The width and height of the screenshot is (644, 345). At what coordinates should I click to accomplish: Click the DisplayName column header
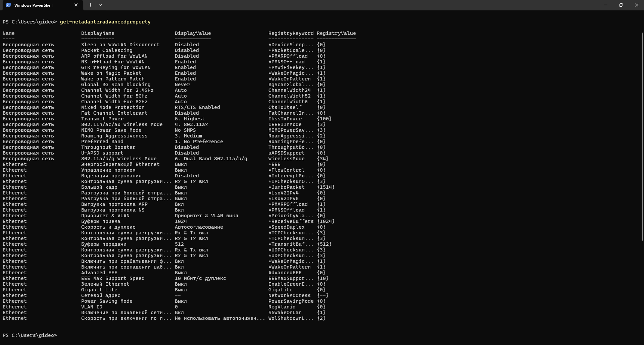click(x=98, y=33)
